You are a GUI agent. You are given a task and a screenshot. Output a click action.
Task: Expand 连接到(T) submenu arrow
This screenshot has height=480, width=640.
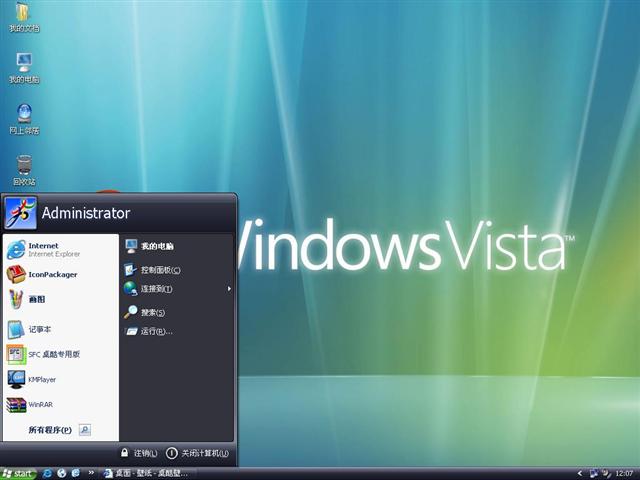229,289
